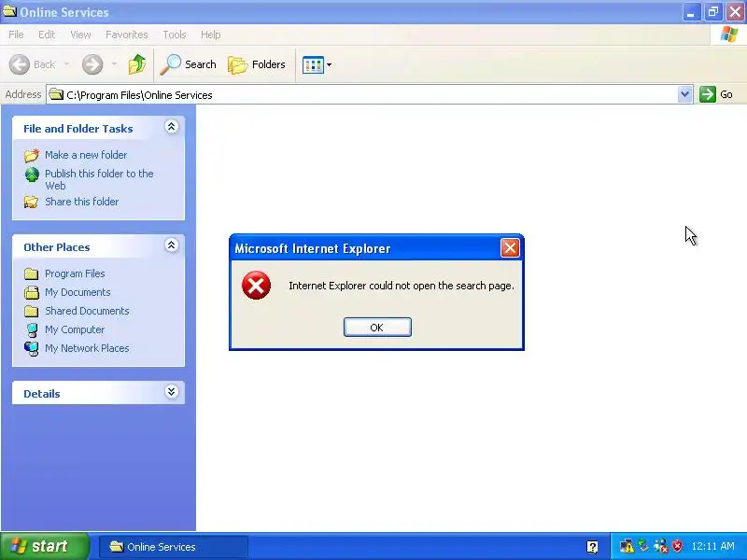Expand the Details panel

(x=172, y=391)
